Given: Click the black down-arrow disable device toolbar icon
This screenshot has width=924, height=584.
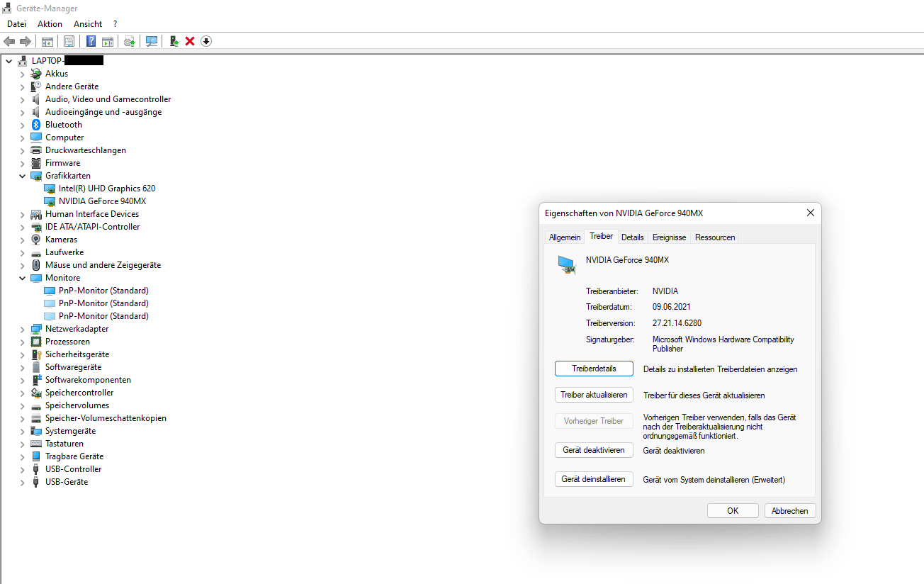Looking at the screenshot, I should [206, 41].
